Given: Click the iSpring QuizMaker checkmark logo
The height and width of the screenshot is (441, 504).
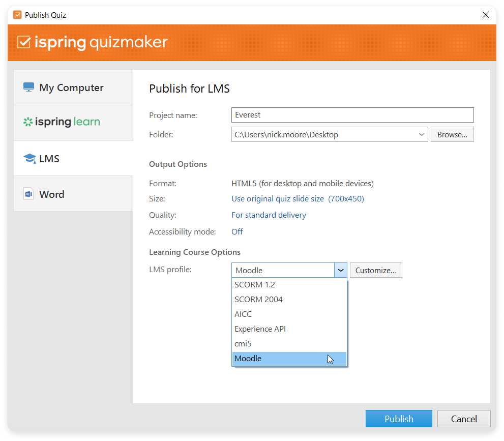Looking at the screenshot, I should 24,42.
